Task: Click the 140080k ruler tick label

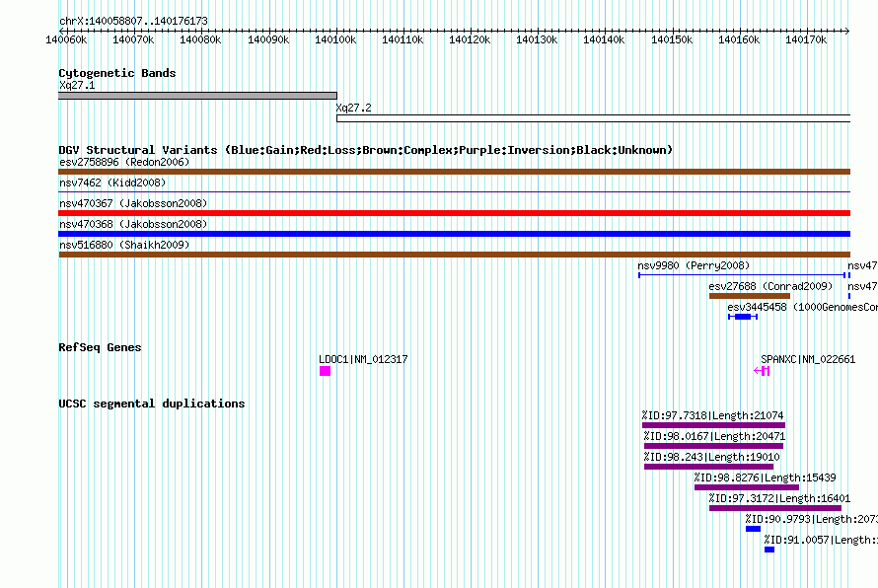Action: 200,39
